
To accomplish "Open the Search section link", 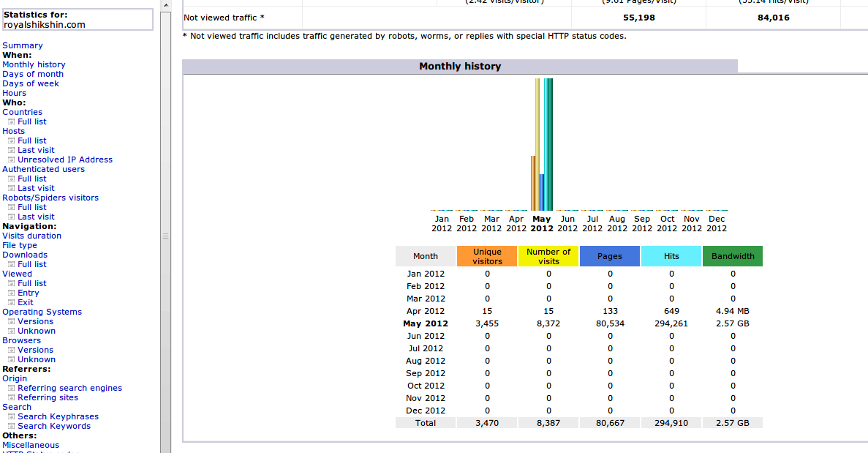I will click(17, 407).
